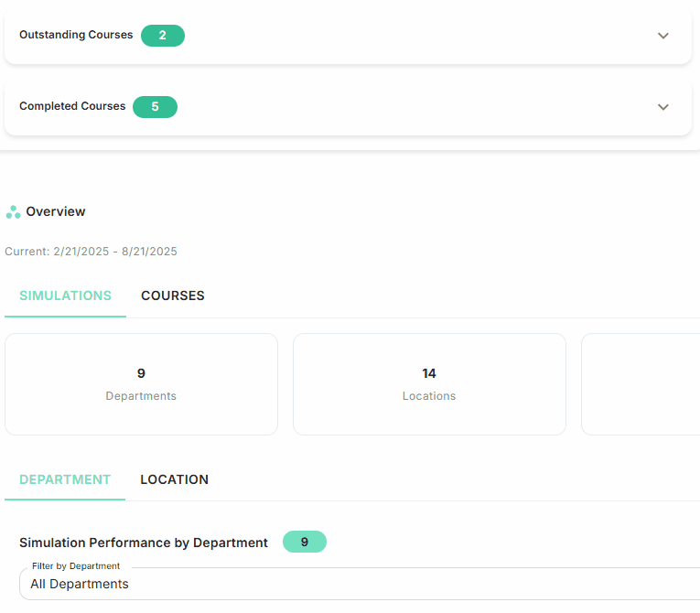This screenshot has height=613, width=700.
Task: Click the Overview dots icon
Action: click(13, 212)
